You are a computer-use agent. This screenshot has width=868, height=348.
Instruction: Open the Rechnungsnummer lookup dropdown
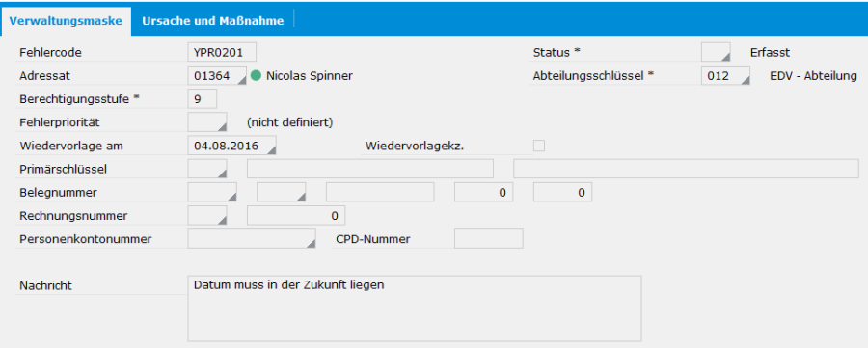[x=207, y=216]
